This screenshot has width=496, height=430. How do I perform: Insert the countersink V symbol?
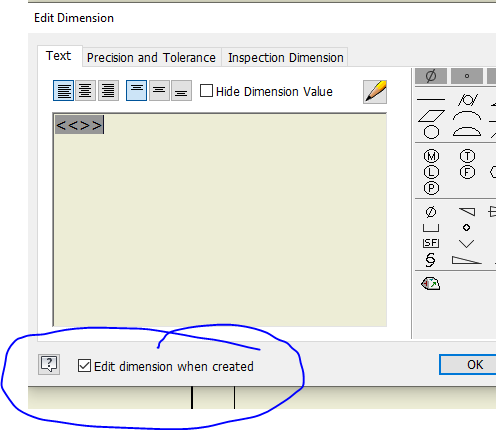[466, 244]
